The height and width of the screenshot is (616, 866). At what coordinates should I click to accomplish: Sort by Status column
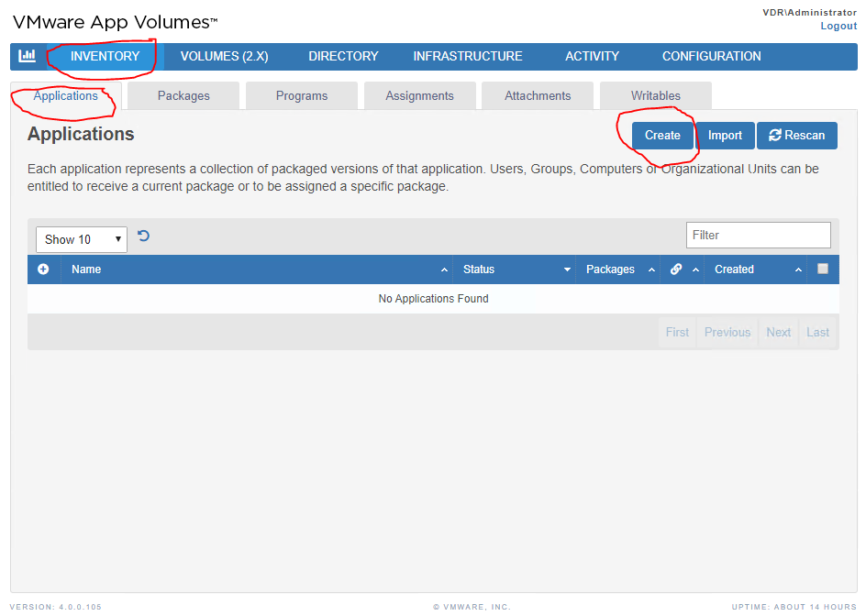(x=514, y=269)
